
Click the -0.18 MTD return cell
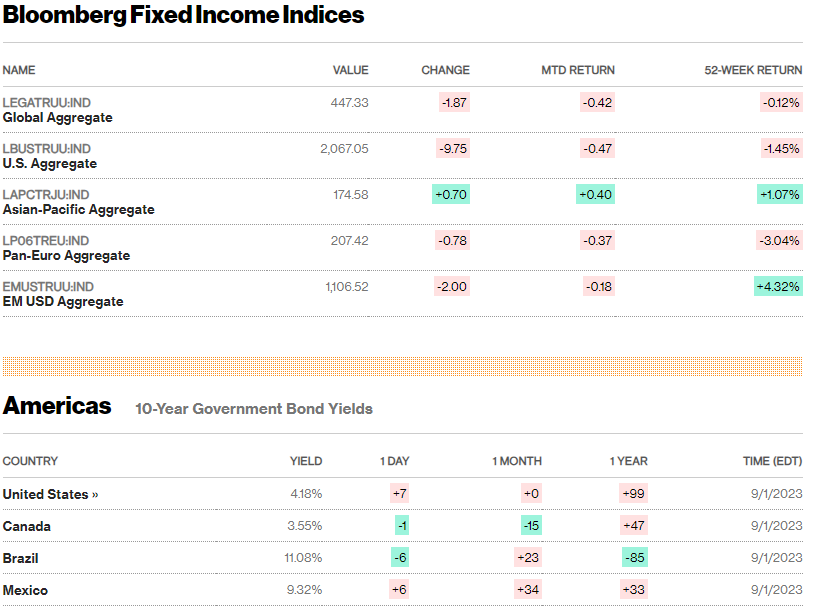(599, 287)
